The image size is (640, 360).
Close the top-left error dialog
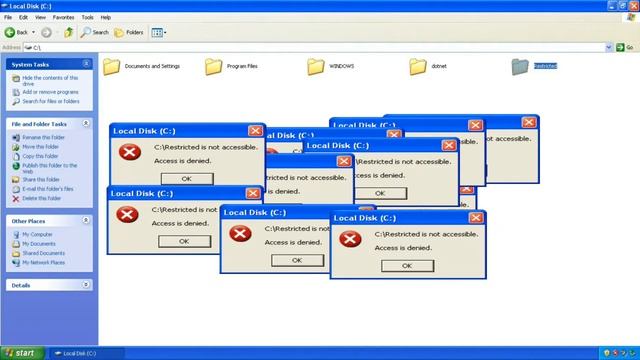[x=255, y=131]
